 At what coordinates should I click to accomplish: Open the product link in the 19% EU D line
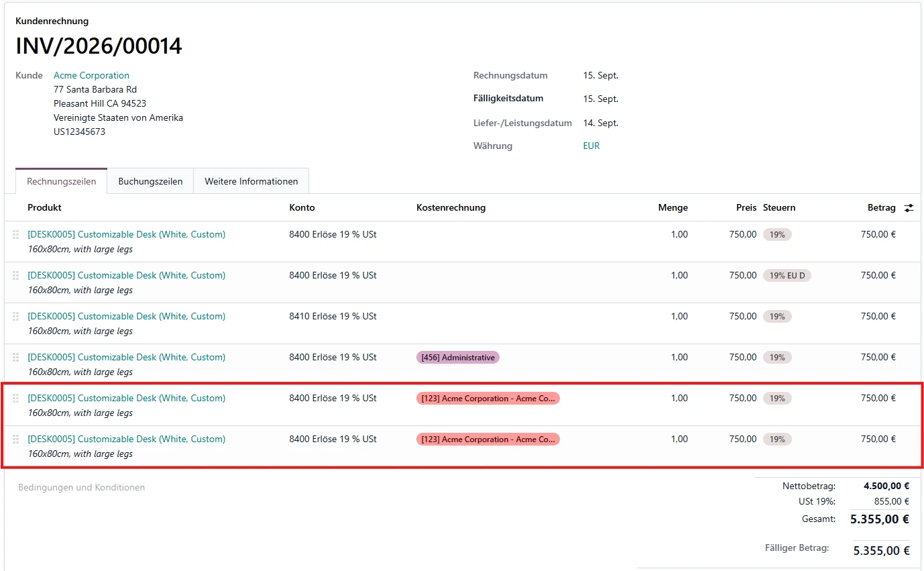(126, 275)
